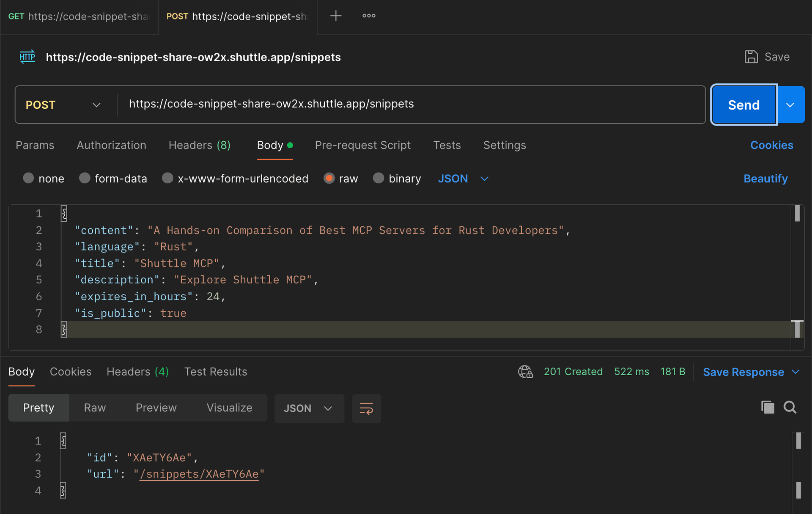The height and width of the screenshot is (514, 812).
Task: Click the network information globe icon
Action: pos(525,372)
